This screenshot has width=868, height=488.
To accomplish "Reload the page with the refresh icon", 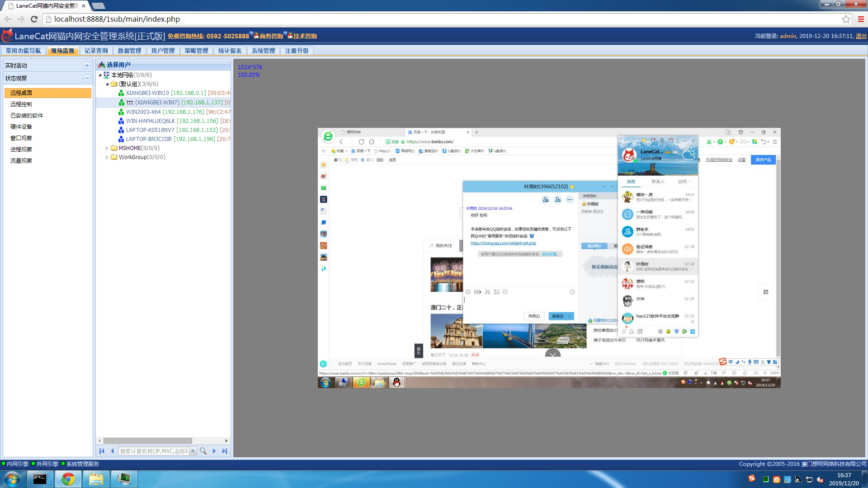I will tap(34, 19).
